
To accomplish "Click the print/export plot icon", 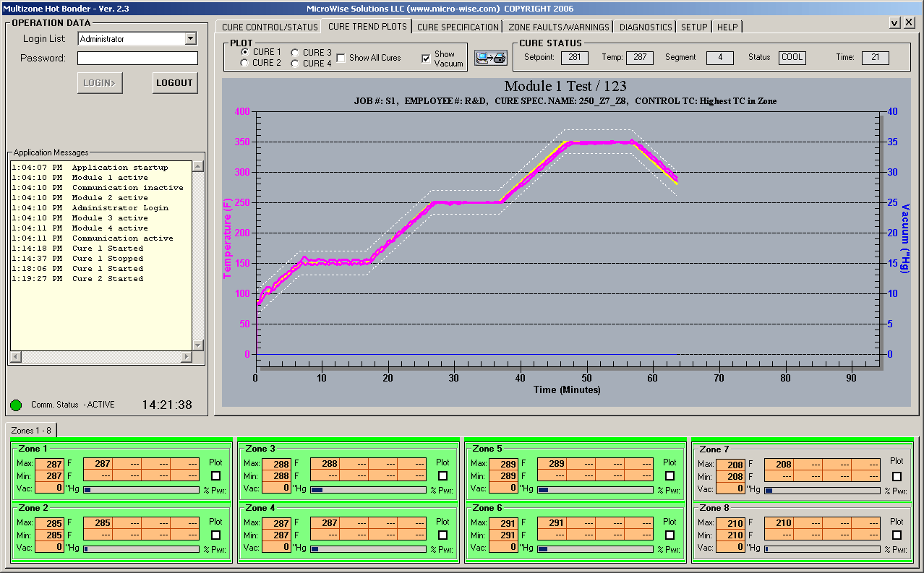I will pos(491,58).
